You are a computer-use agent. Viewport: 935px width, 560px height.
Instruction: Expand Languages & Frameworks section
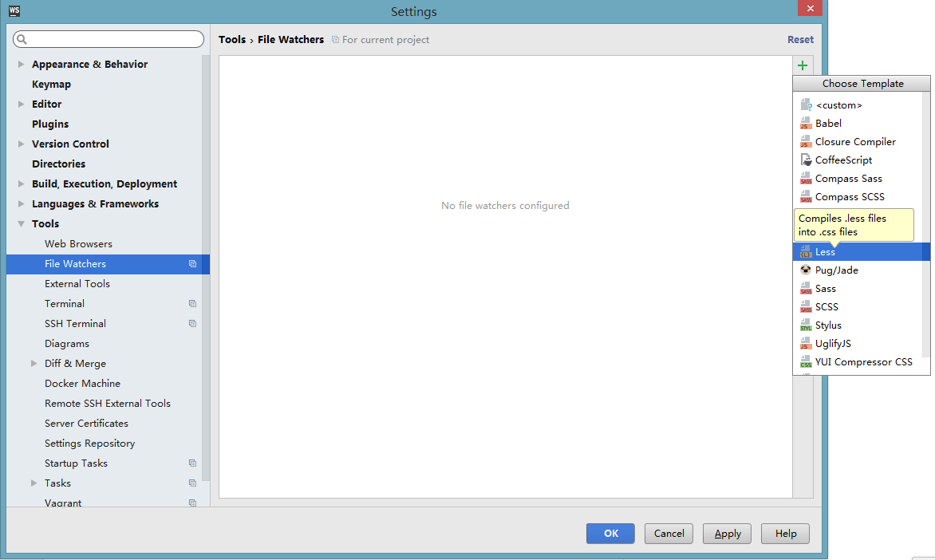pos(21,203)
